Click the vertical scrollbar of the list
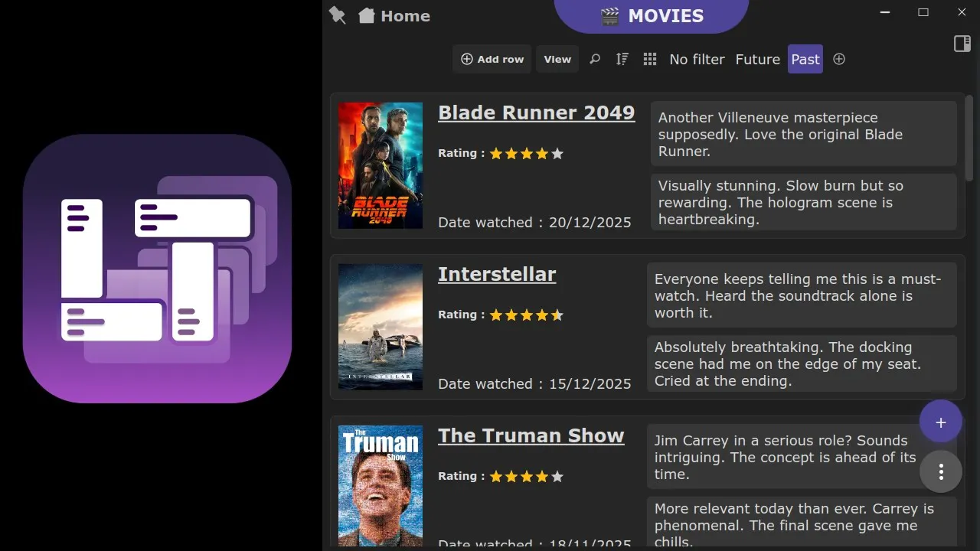Screen dimensions: 980x551 coord(969,139)
